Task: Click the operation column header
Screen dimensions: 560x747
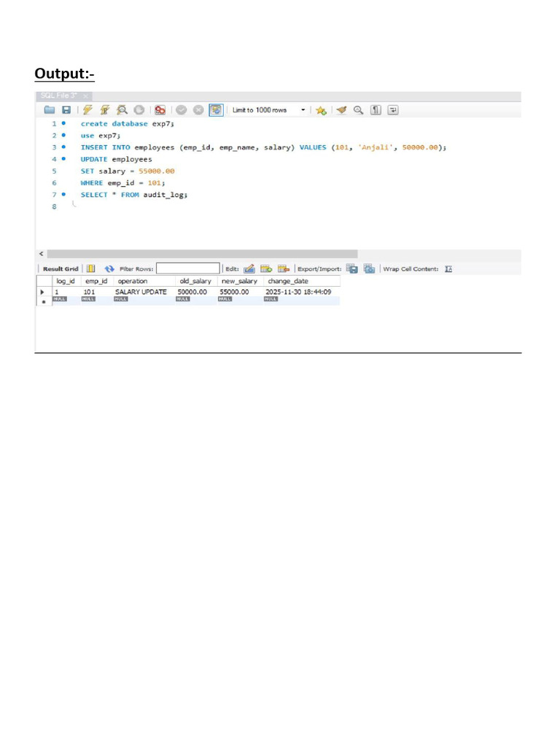Action: 144,281
